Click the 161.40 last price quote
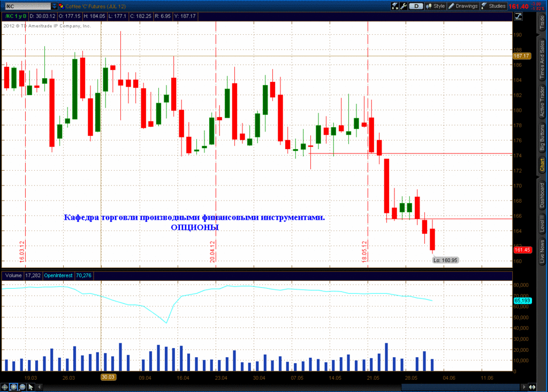This screenshot has height=392, width=548. pos(518,6)
